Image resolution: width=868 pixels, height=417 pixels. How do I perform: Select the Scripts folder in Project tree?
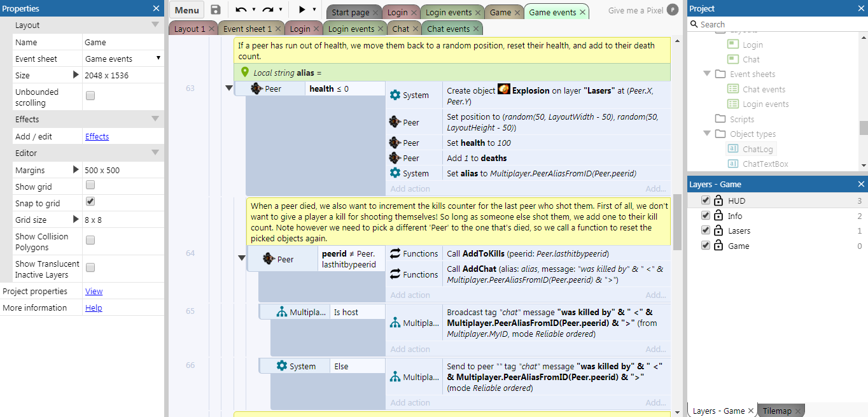coord(735,119)
